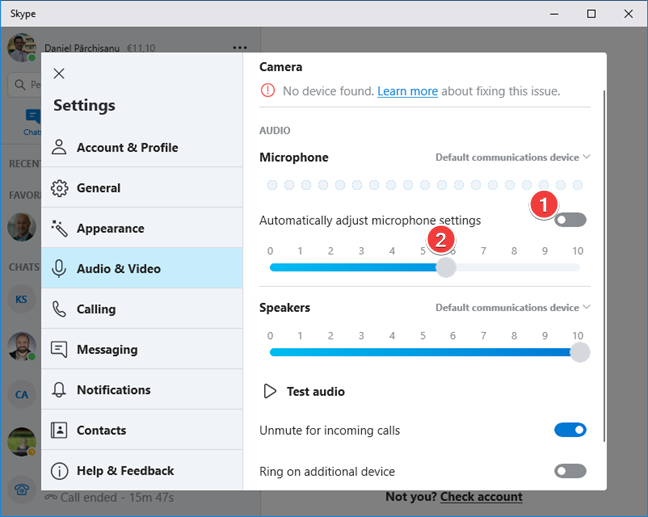Click the gear icon beside General
Viewport: 648px width, 517px height.
[59, 188]
